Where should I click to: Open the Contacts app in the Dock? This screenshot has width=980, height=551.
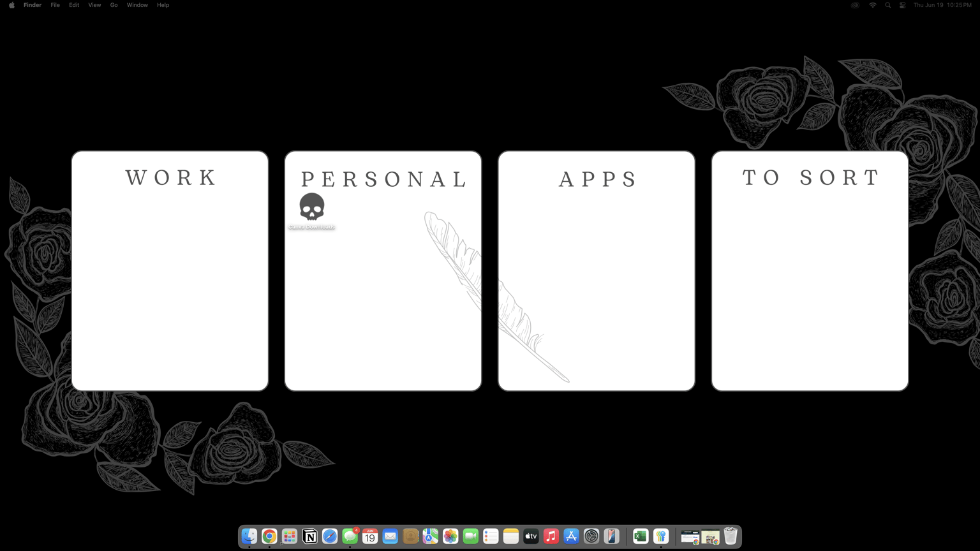411,536
